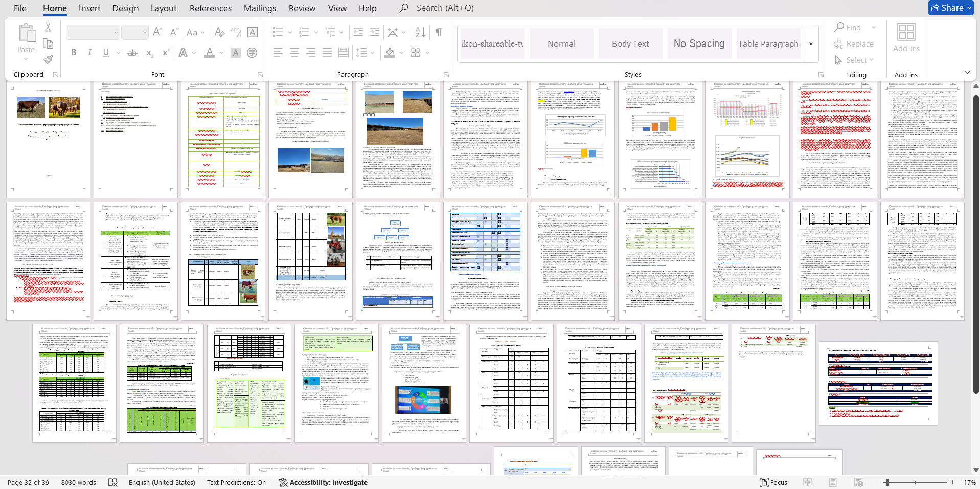Viewport: 980px width, 489px height.
Task: Decrease paragraph indent
Action: (x=358, y=32)
